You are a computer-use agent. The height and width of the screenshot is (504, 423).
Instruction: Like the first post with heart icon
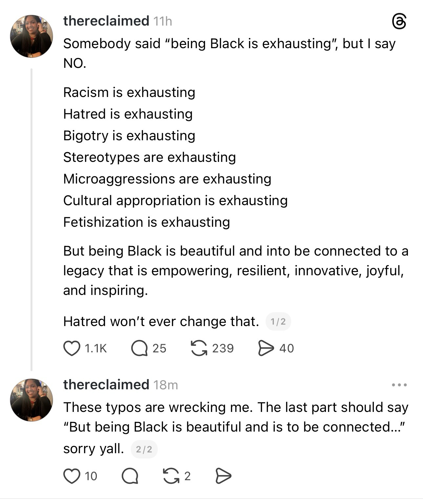(x=71, y=348)
